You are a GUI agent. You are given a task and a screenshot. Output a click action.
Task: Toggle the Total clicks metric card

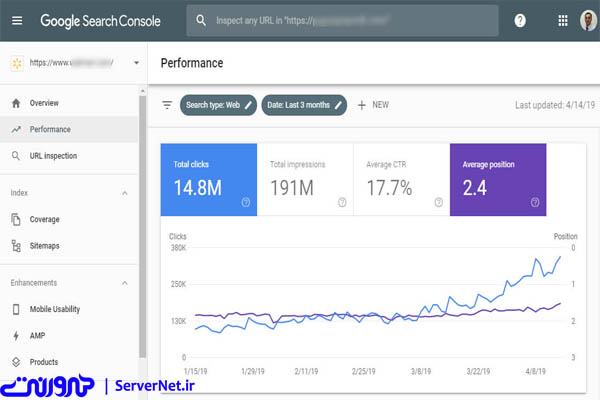[208, 179]
